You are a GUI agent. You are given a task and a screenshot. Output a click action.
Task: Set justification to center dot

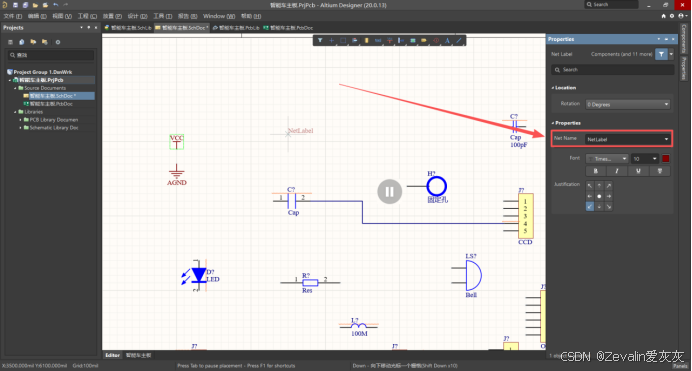tap(599, 196)
